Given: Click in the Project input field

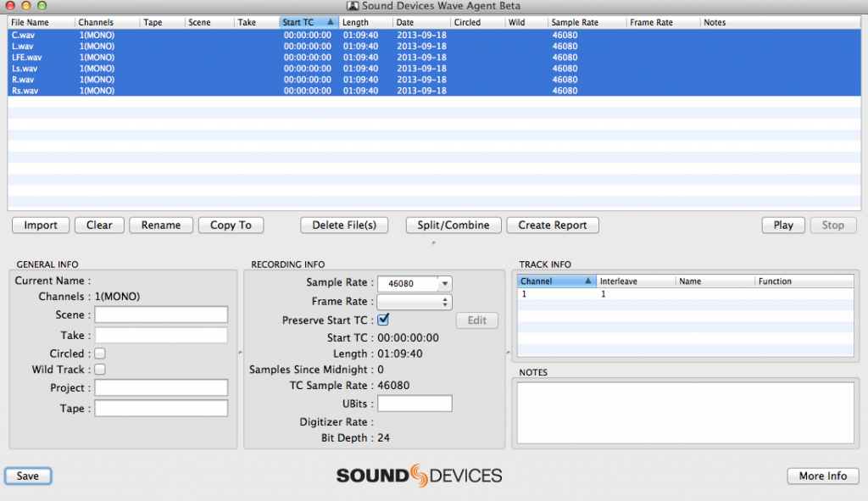Looking at the screenshot, I should pyautogui.click(x=161, y=387).
